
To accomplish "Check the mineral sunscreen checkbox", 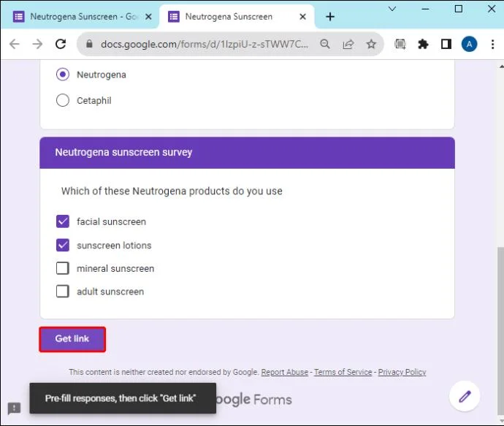I will [62, 268].
